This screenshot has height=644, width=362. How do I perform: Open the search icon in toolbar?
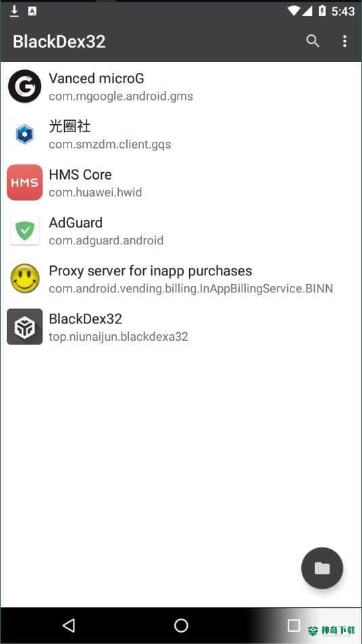[313, 41]
